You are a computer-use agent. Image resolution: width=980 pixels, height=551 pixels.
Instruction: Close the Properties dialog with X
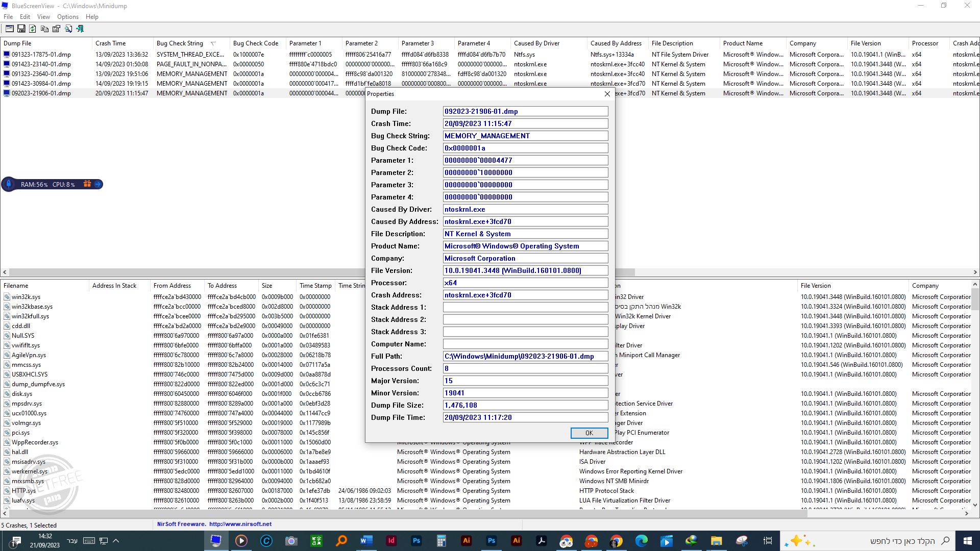(607, 94)
